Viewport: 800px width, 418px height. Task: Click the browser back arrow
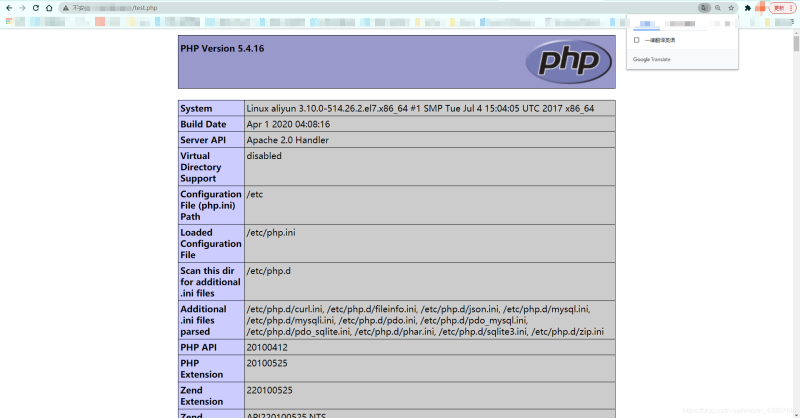pos(8,7)
